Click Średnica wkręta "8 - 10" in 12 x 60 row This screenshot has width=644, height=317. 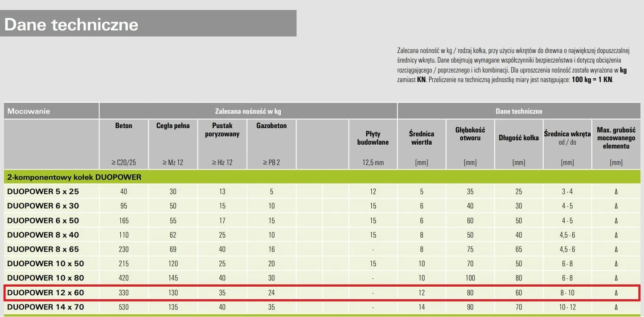coord(567,293)
